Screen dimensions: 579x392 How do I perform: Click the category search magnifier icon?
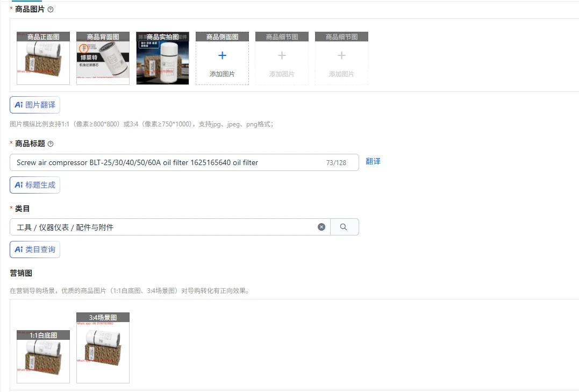click(x=344, y=227)
